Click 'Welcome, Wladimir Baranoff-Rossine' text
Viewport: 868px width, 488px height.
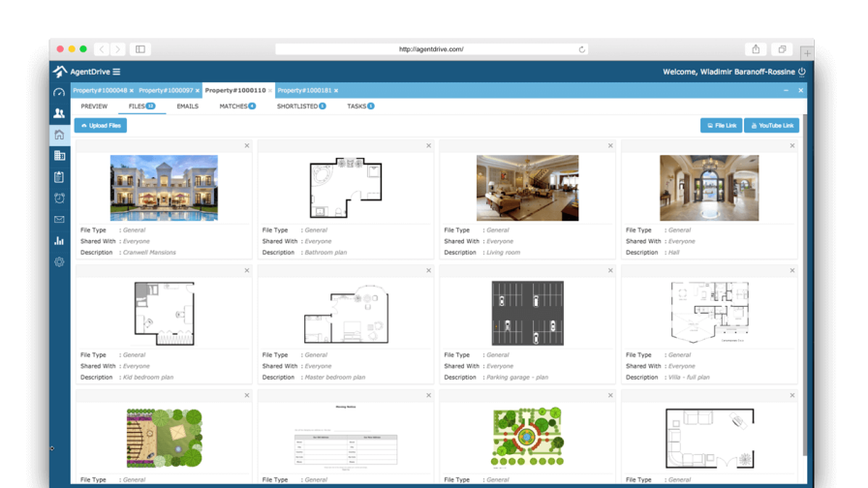[728, 72]
